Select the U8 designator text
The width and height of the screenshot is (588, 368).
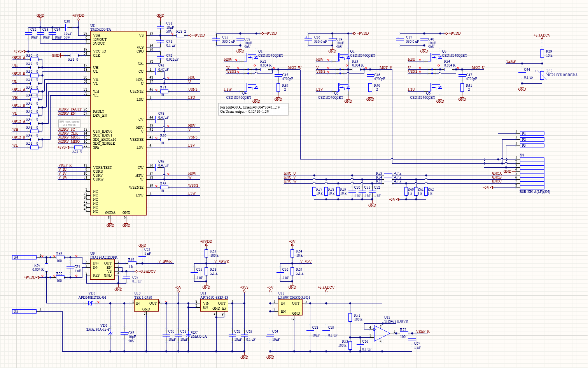[x=93, y=26]
